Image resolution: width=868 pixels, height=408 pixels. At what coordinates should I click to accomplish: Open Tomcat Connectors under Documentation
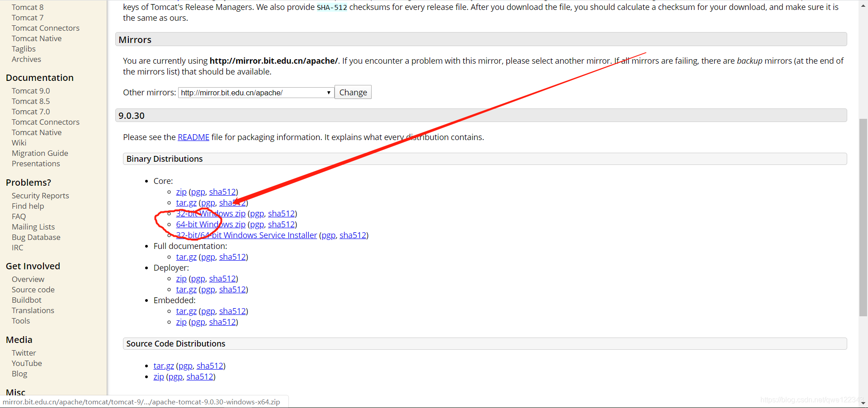[46, 122]
